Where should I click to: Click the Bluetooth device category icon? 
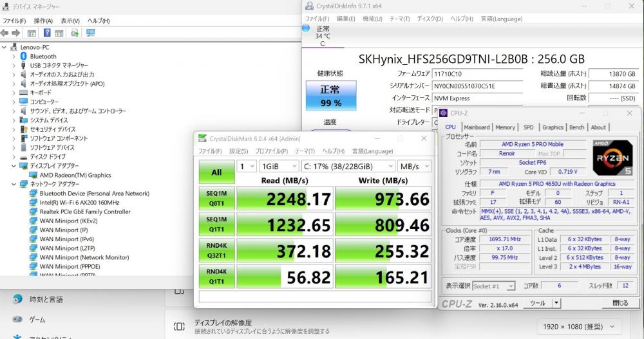tap(23, 56)
